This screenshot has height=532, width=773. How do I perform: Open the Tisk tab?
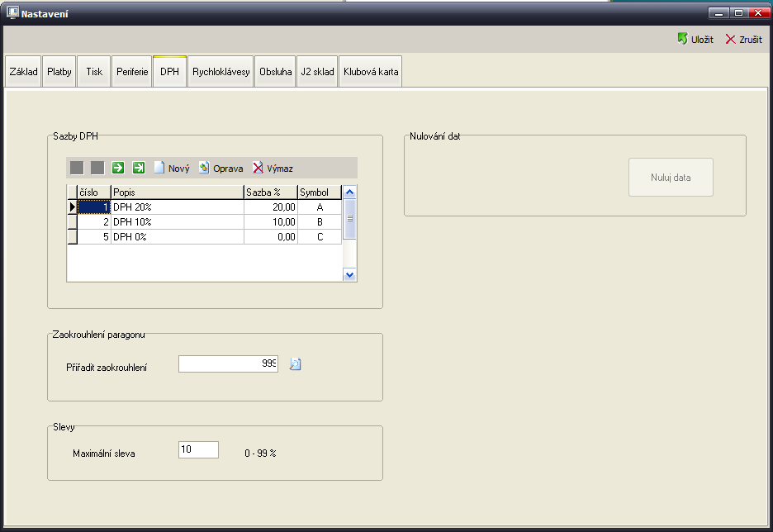(94, 72)
